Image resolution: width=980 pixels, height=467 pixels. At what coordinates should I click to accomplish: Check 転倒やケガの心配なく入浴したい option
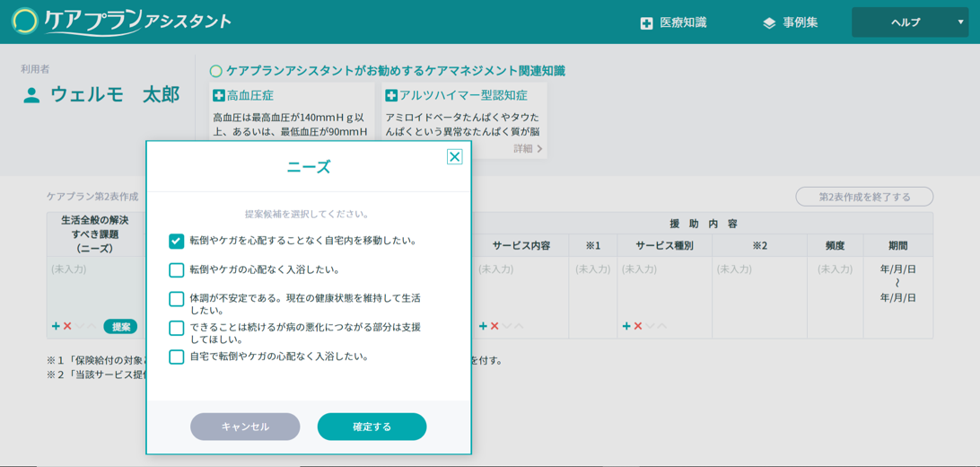pos(177,270)
